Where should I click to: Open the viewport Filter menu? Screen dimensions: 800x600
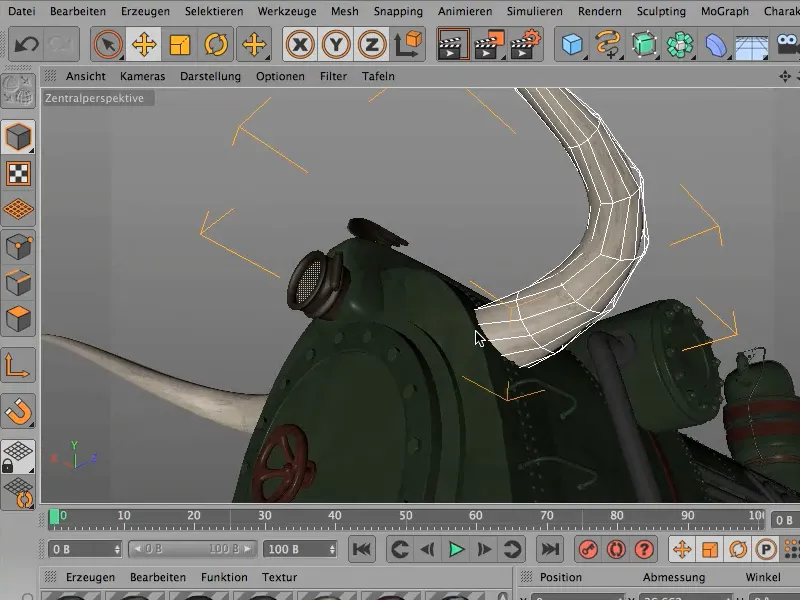click(x=333, y=77)
